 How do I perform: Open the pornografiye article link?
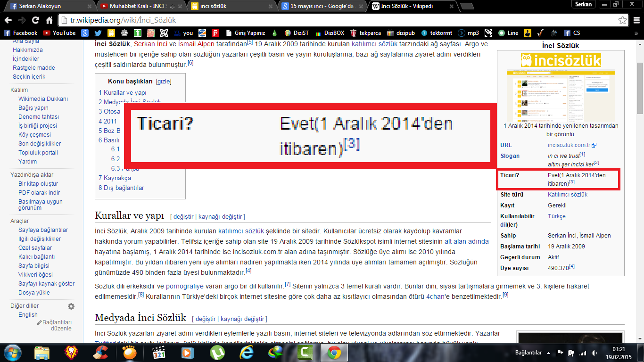point(185,286)
